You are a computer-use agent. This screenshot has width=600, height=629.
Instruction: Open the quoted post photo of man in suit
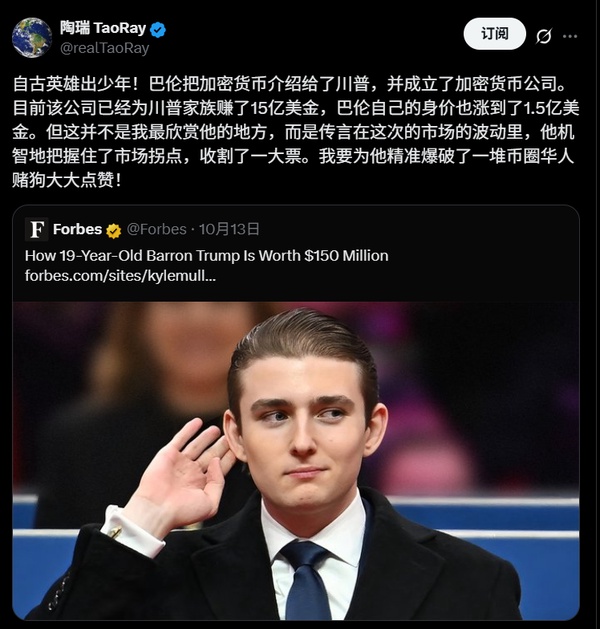coord(296,461)
